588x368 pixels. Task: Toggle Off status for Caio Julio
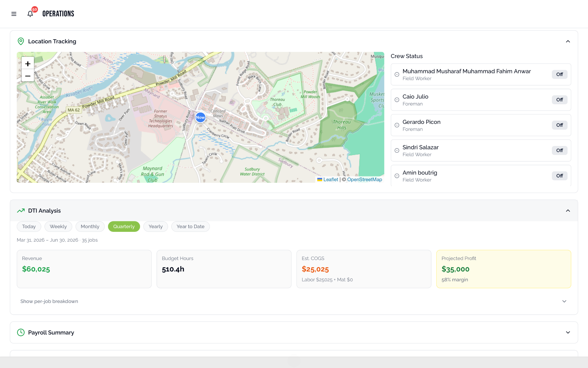coord(560,100)
